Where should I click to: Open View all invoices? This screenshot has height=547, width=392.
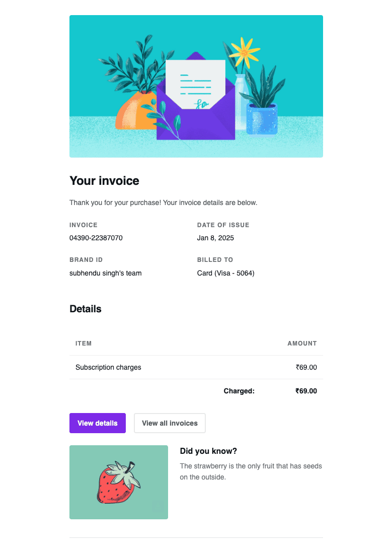tap(170, 423)
